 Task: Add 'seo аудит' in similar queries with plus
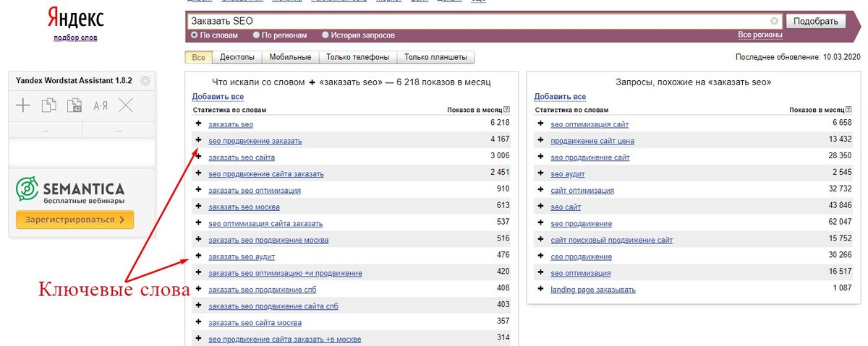[540, 174]
